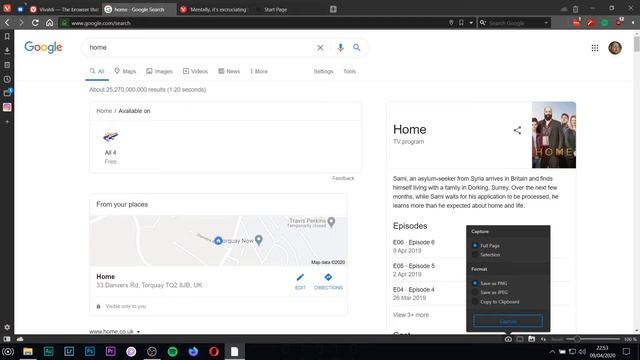Click the Feedback link

coord(343,178)
